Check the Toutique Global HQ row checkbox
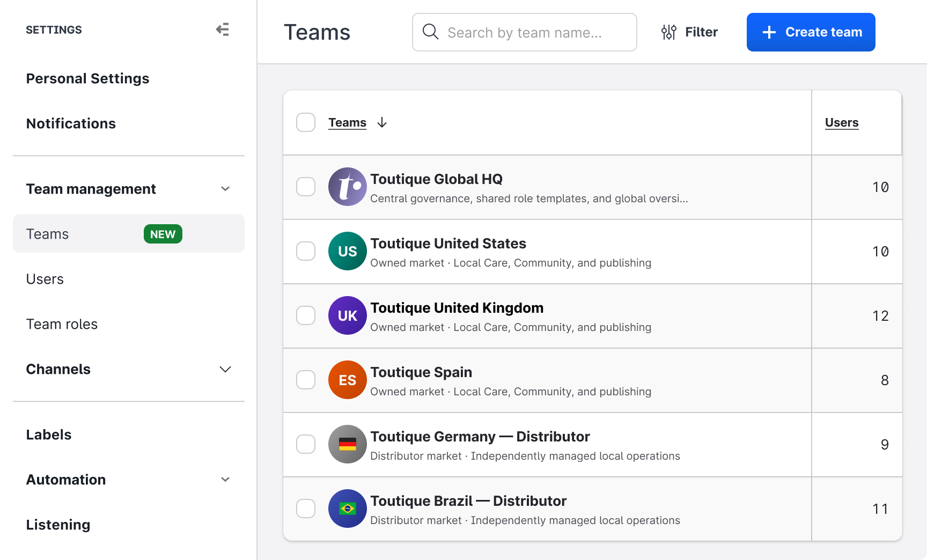Image resolution: width=927 pixels, height=560 pixels. click(x=306, y=187)
